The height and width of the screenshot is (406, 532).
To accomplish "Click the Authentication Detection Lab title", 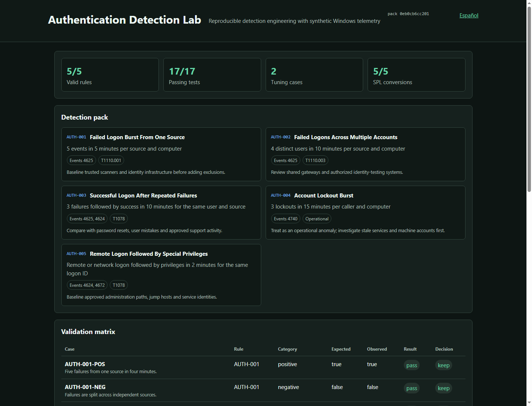I will pyautogui.click(x=125, y=20).
